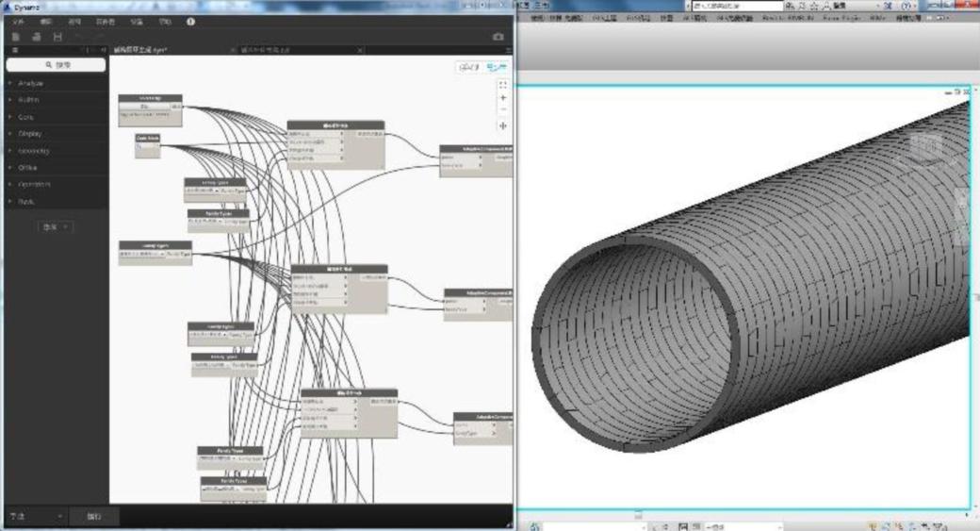Click the info icon in Dynamo menu bar
The height and width of the screenshot is (531, 980).
(x=190, y=20)
